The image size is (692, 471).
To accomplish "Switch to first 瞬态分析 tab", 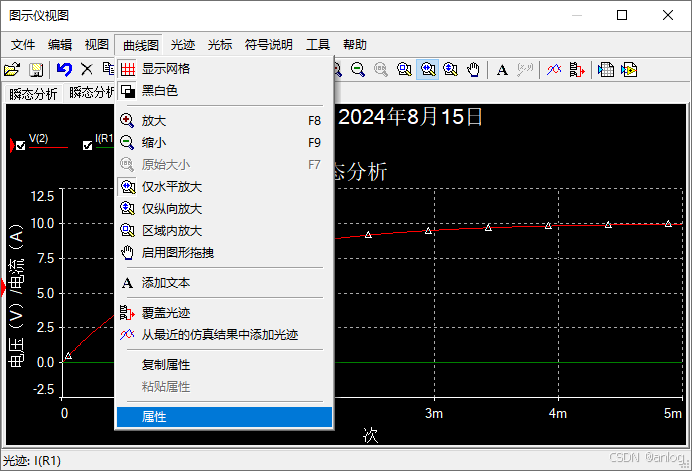I will pyautogui.click(x=33, y=94).
